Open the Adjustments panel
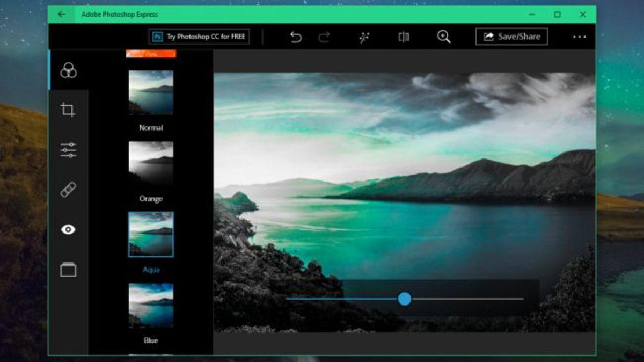The image size is (644, 362). pos(68,151)
